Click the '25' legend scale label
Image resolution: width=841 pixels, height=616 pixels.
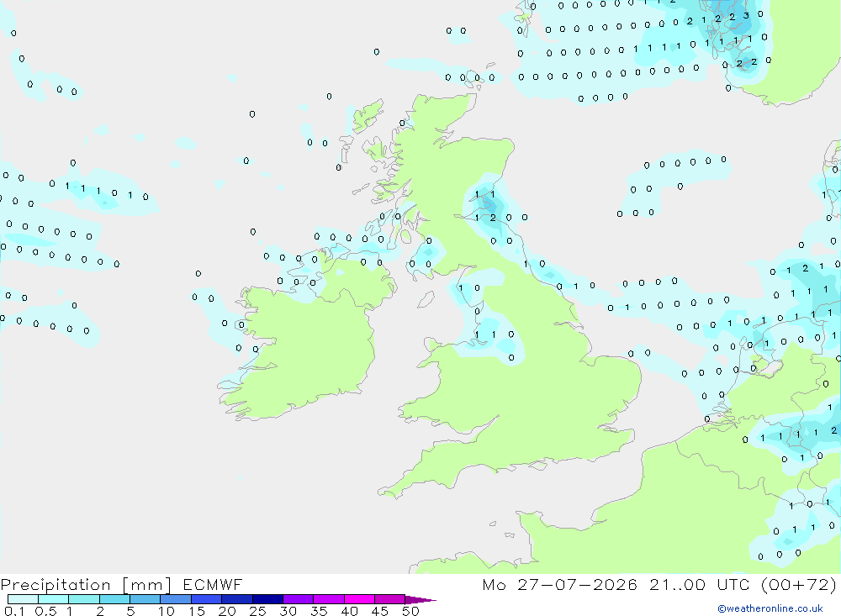click(x=257, y=611)
